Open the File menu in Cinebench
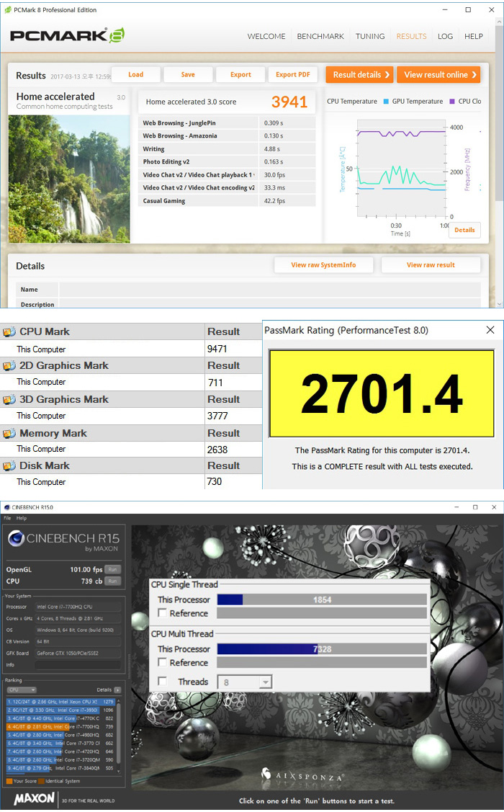 coord(7,518)
